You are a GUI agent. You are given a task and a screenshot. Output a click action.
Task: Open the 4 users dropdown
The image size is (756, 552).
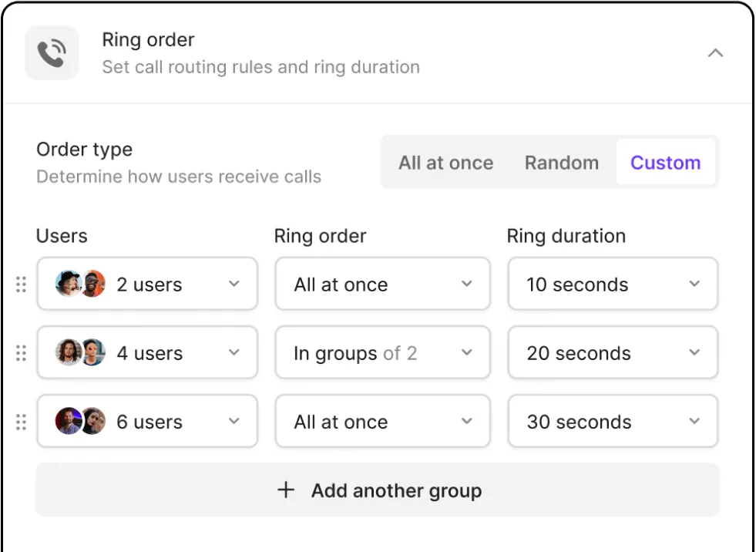point(147,353)
